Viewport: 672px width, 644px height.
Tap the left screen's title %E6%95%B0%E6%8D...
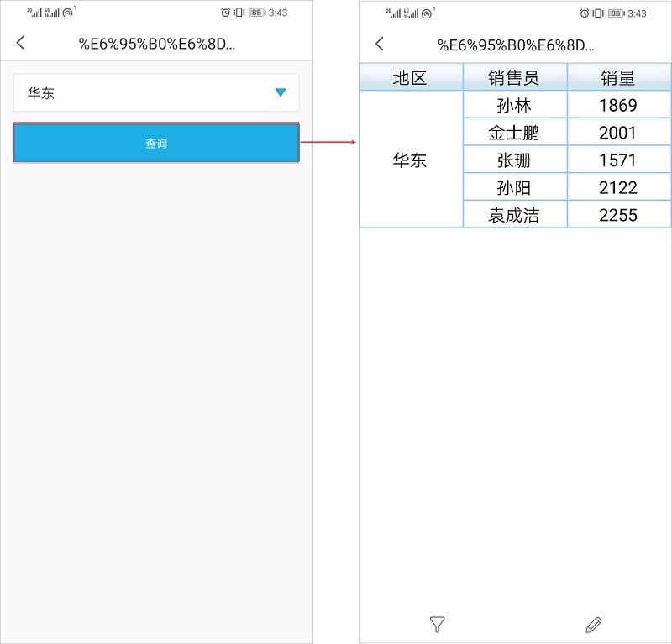157,44
